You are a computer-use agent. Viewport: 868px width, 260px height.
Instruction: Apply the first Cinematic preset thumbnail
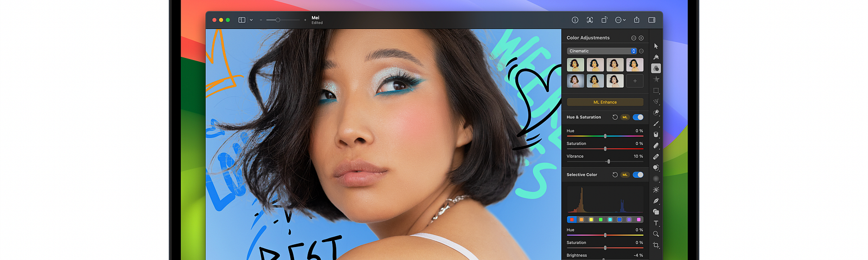pyautogui.click(x=576, y=65)
